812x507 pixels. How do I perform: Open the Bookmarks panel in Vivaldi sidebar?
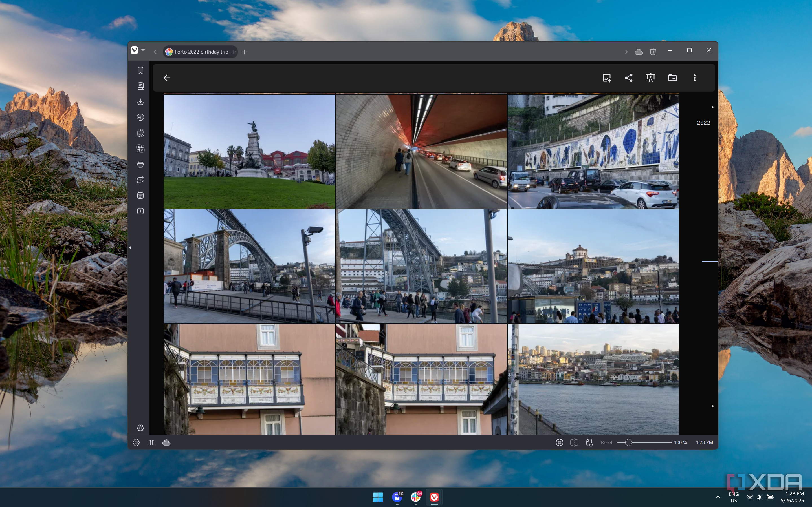140,70
